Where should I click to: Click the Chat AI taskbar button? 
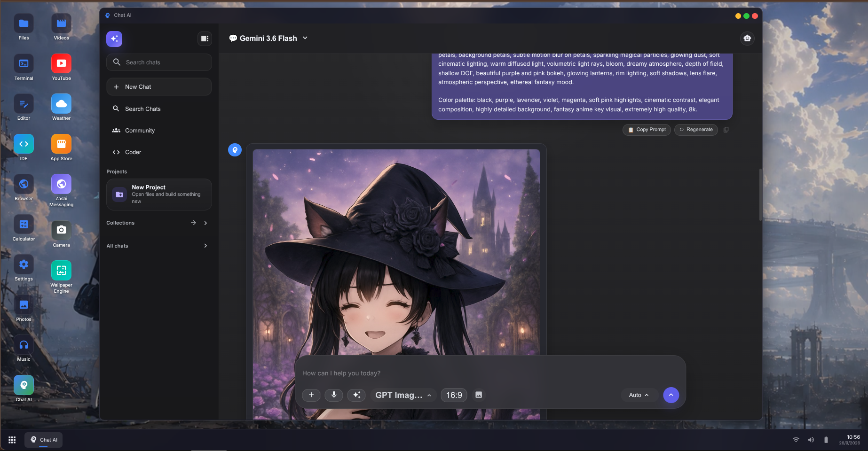coord(44,440)
